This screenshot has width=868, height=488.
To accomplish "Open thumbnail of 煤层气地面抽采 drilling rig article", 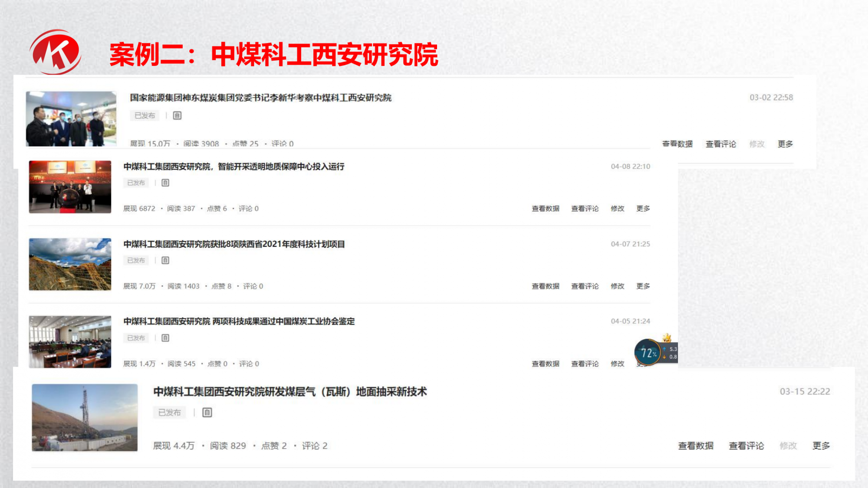I will 85,417.
